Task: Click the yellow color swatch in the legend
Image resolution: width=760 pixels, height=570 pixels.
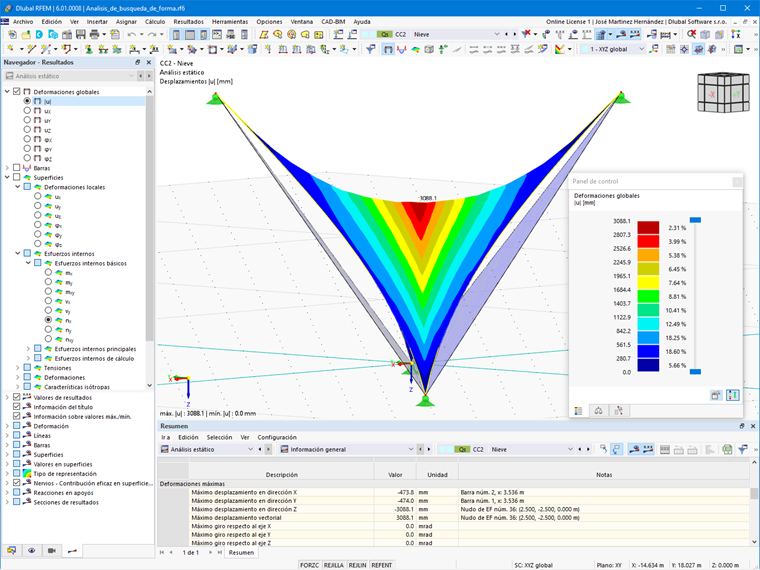Action: pyautogui.click(x=648, y=283)
